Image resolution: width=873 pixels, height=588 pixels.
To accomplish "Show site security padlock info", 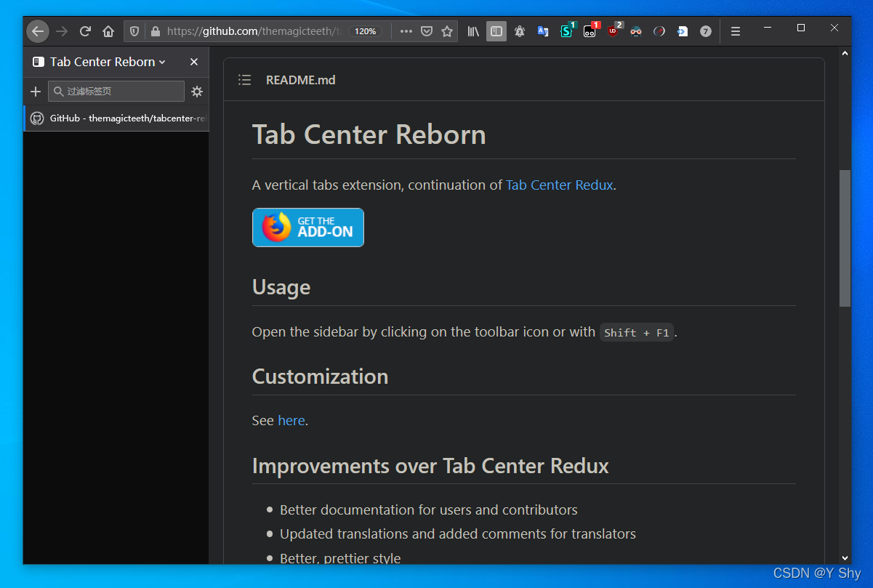I will pyautogui.click(x=154, y=31).
